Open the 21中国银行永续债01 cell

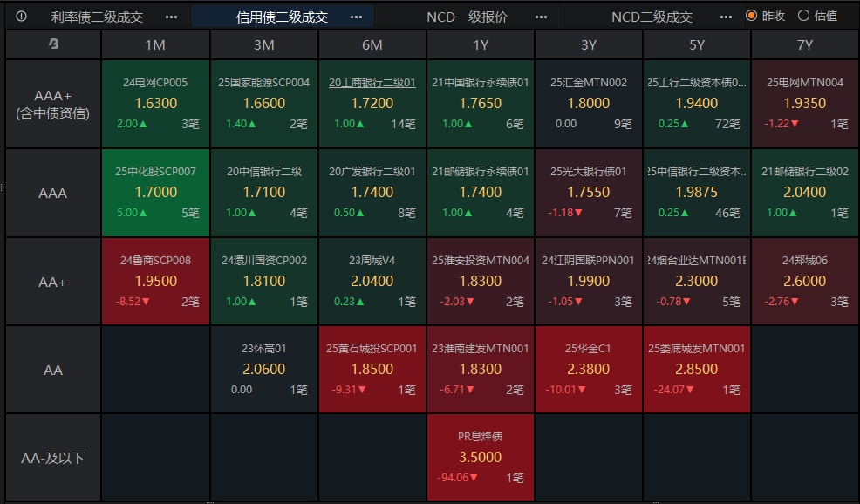[x=481, y=104]
